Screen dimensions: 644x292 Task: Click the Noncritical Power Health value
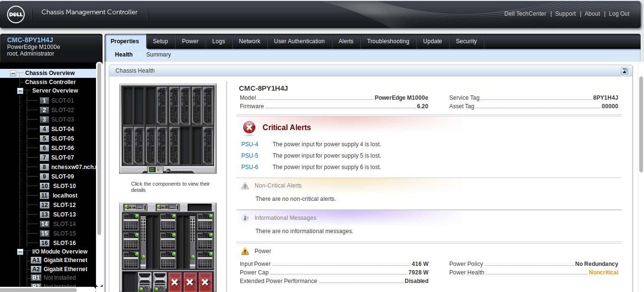603,273
